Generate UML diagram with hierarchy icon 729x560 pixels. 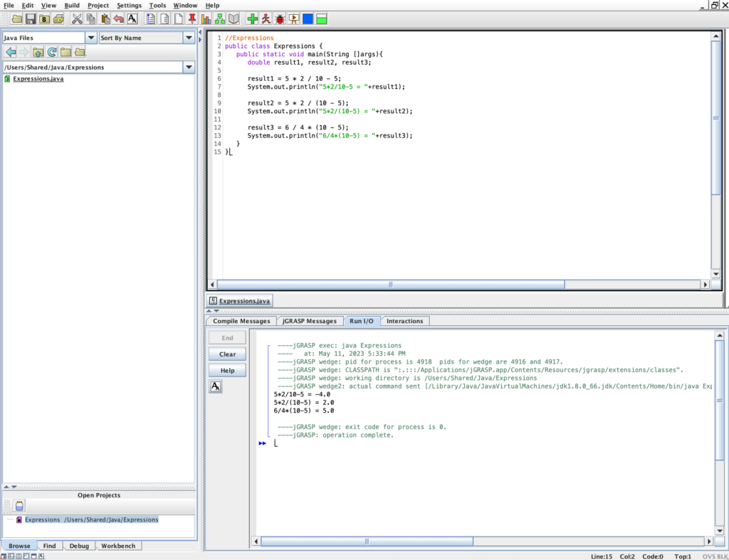(220, 19)
